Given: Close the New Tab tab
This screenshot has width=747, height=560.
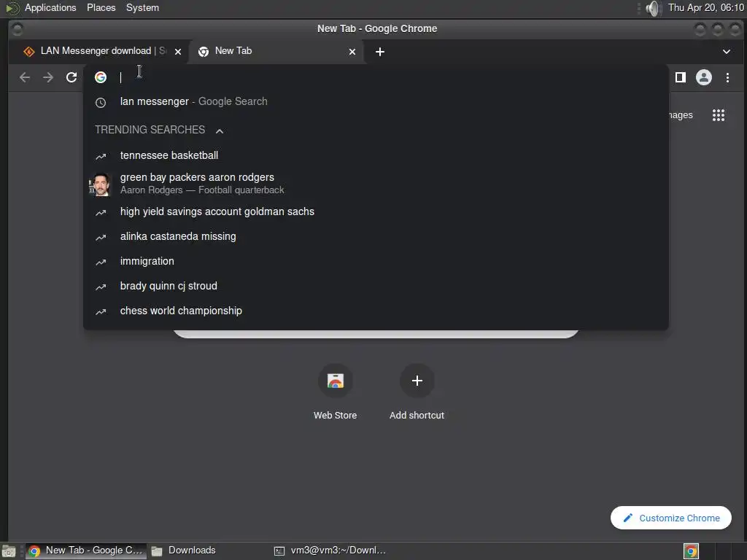Looking at the screenshot, I should pyautogui.click(x=352, y=52).
